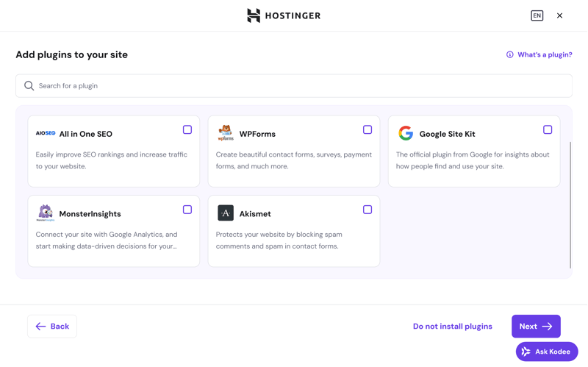Check the All in One SEO checkbox
Screen dimensions: 588x367
[x=187, y=129]
